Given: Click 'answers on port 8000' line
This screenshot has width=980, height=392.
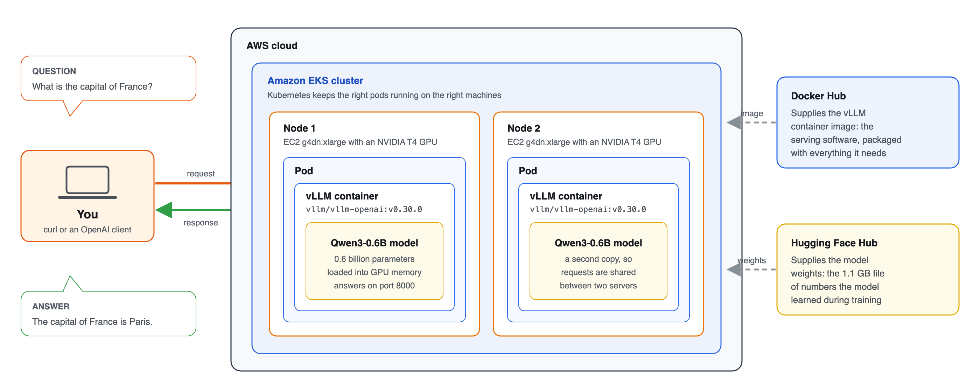Looking at the screenshot, I should (x=374, y=286).
